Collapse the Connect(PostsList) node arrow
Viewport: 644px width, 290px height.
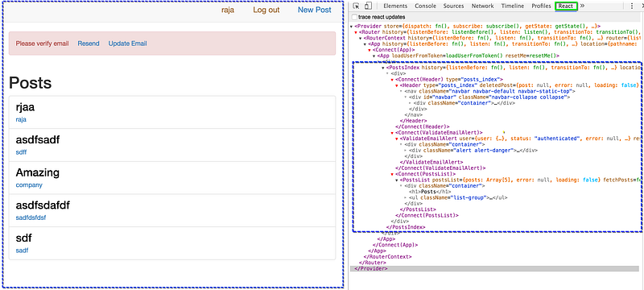pos(392,174)
